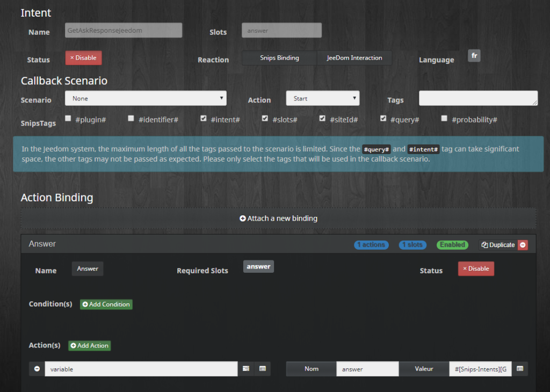Edit the Nom field containing answer
550x392 pixels.
pyautogui.click(x=367, y=369)
